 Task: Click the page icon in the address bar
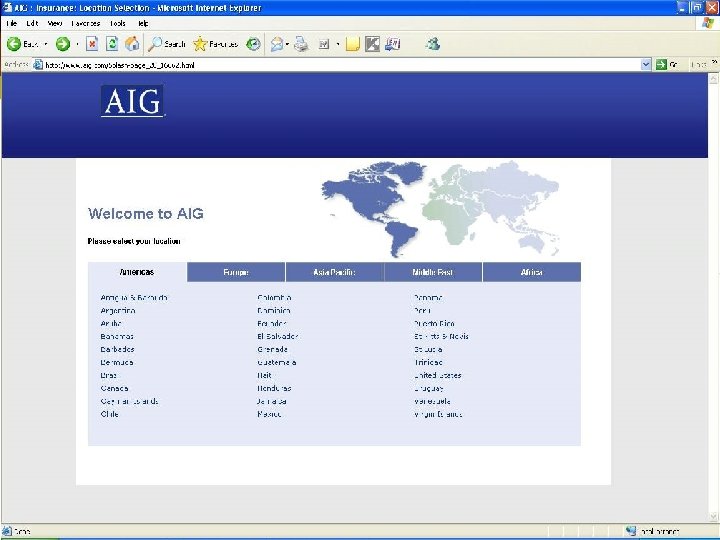[x=38, y=65]
